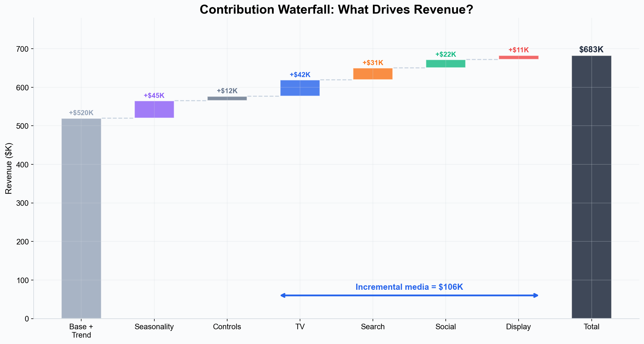The image size is (644, 344).
Task: Click the '+$31K' value label
Action: [373, 63]
